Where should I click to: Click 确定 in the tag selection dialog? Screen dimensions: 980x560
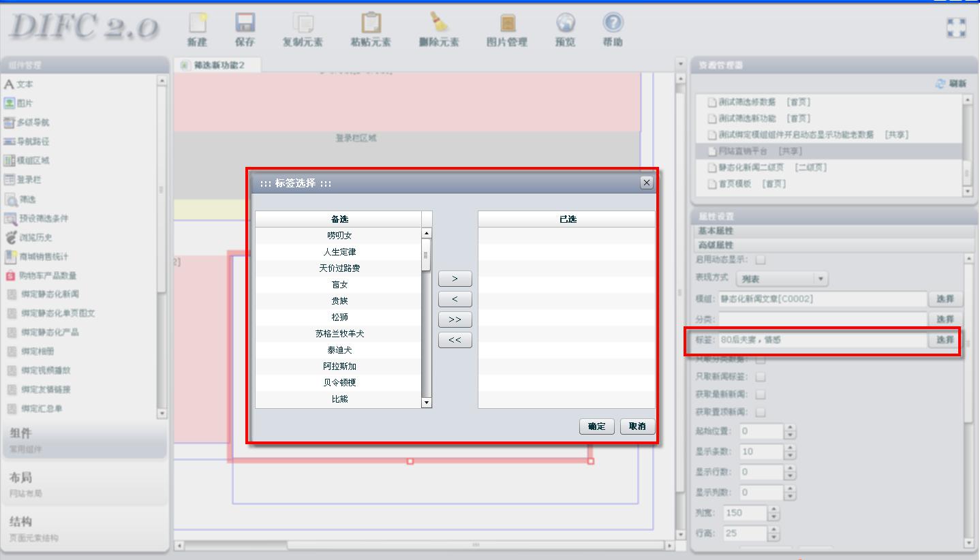[596, 426]
